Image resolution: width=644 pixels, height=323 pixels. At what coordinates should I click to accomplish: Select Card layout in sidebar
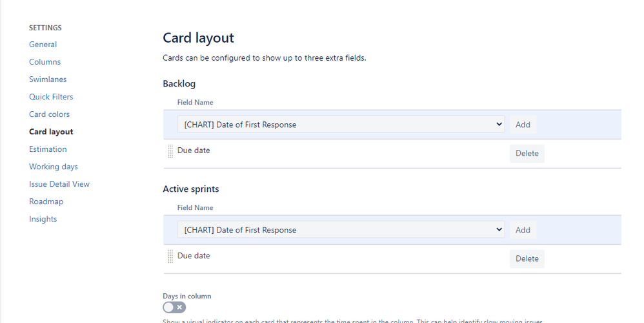(51, 132)
